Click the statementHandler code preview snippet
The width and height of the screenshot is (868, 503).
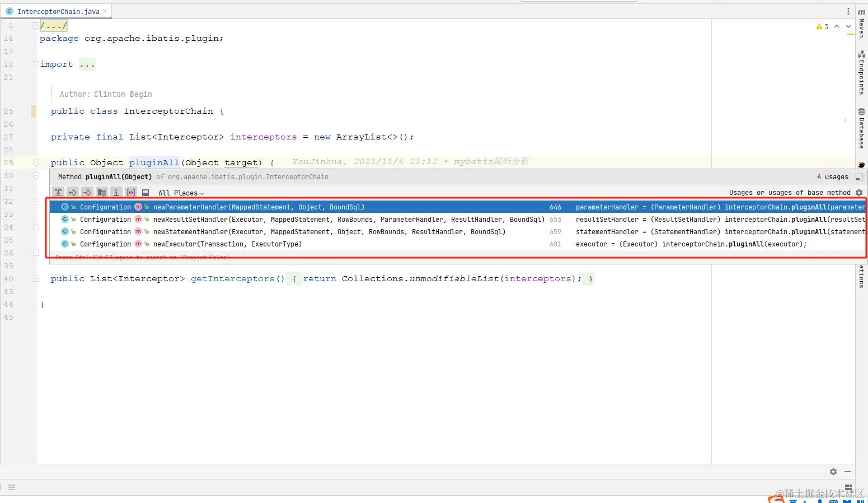coord(720,232)
